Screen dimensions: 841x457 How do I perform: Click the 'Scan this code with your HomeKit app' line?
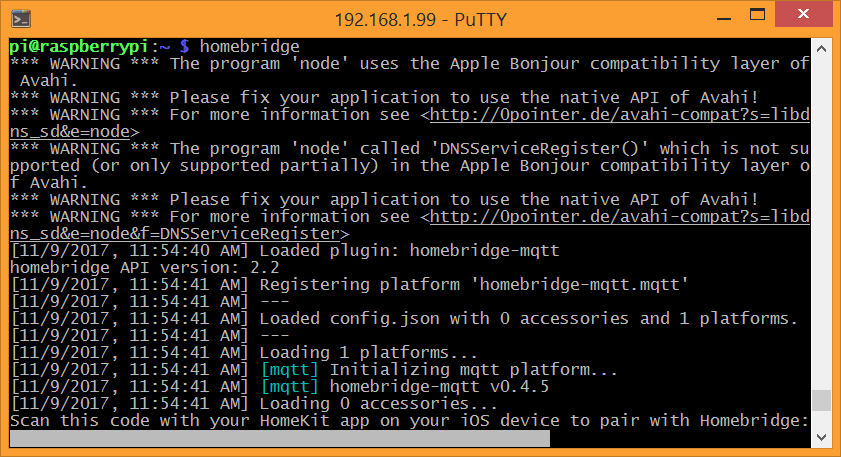point(409,421)
